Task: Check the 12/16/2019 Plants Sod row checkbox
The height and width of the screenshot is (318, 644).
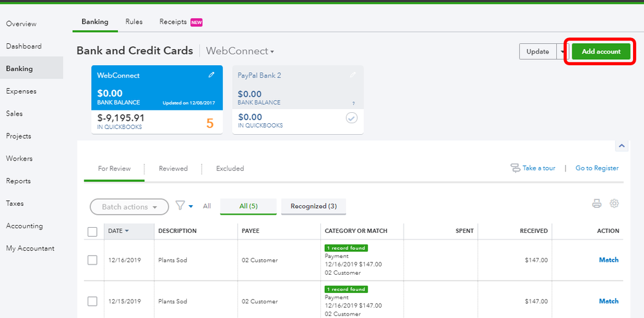Action: 92,260
